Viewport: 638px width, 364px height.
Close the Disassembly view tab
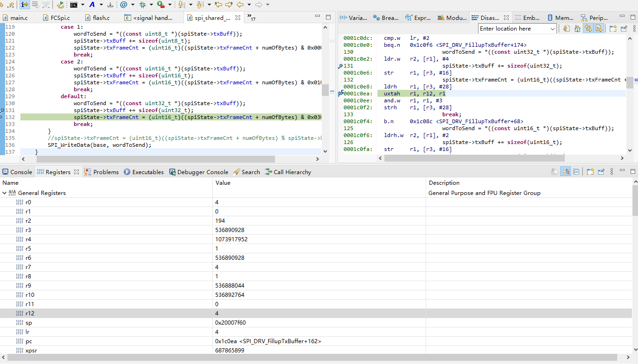point(506,18)
